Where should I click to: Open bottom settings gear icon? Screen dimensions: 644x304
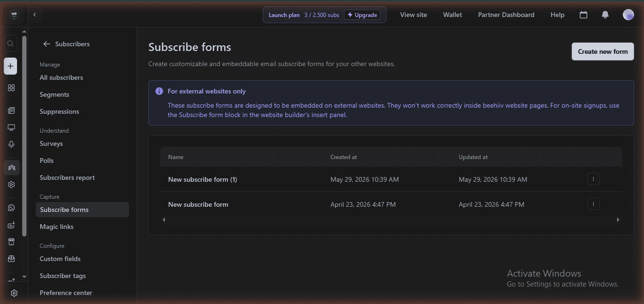(x=14, y=293)
